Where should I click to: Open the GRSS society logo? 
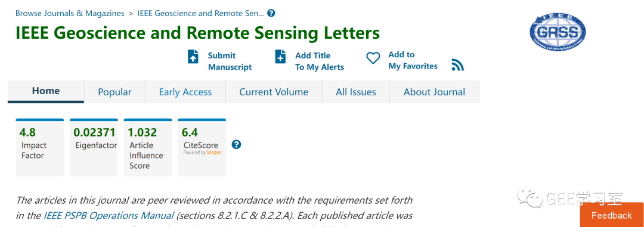pyautogui.click(x=558, y=32)
